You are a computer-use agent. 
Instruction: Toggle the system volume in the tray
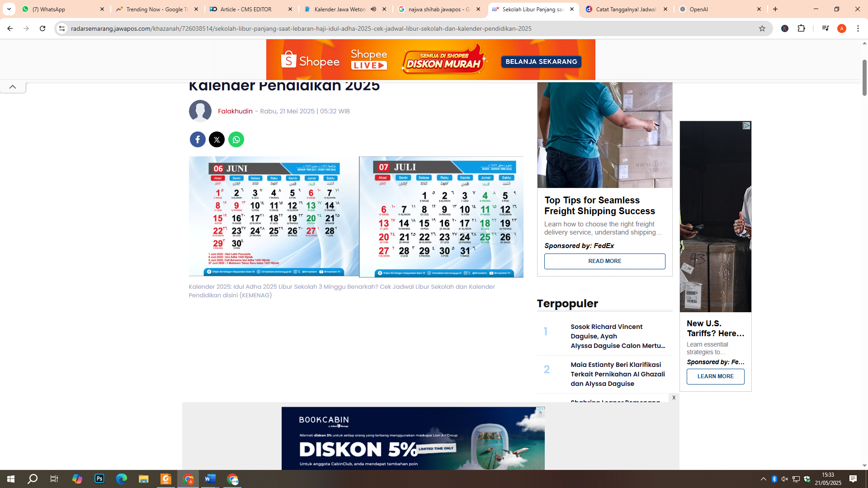[784, 479]
